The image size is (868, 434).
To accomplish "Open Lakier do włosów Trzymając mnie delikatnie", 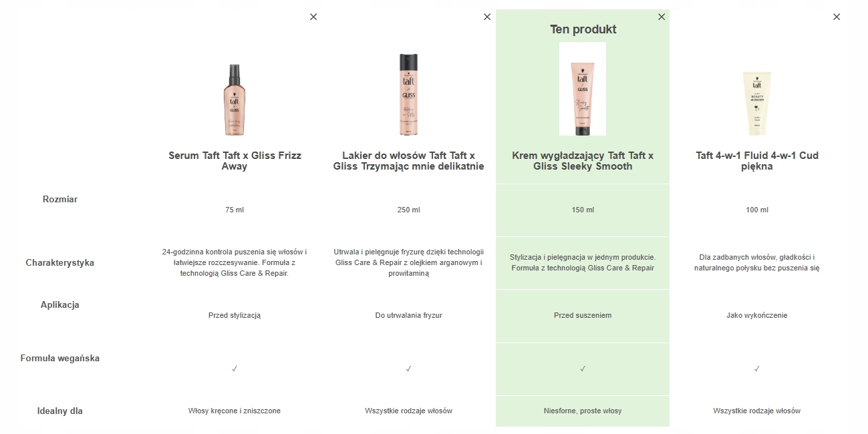I will [x=408, y=161].
